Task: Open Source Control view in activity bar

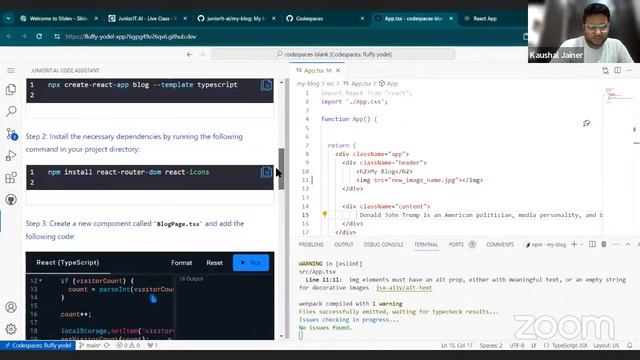Action: pyautogui.click(x=11, y=133)
